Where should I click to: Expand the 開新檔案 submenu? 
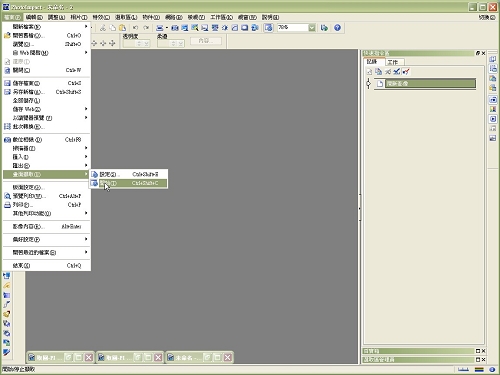tap(47, 27)
